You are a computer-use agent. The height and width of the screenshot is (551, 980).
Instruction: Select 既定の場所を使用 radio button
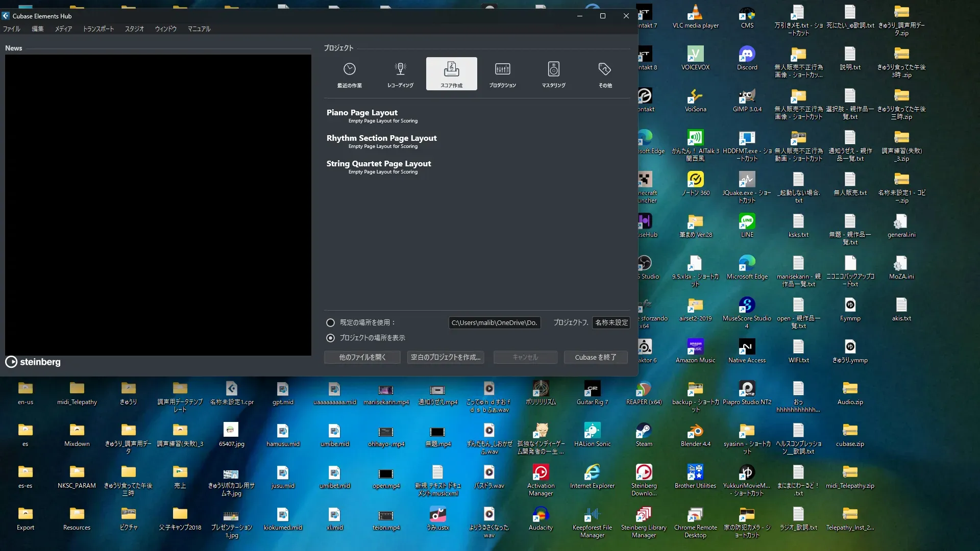tap(330, 322)
